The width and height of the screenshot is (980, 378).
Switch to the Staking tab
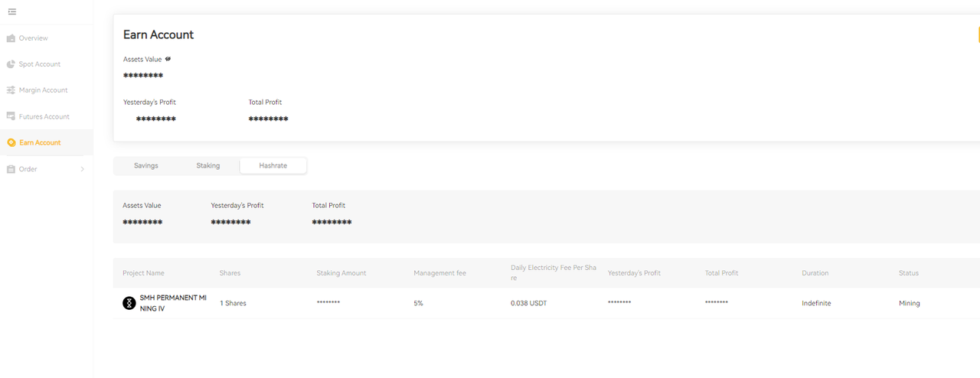click(x=208, y=165)
